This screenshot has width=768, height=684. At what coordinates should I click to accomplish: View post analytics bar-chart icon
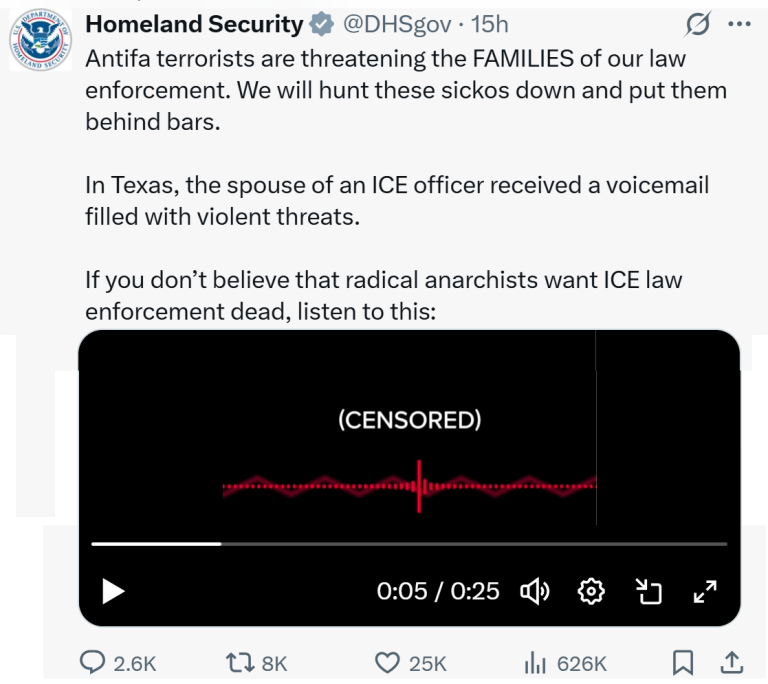[x=533, y=662]
